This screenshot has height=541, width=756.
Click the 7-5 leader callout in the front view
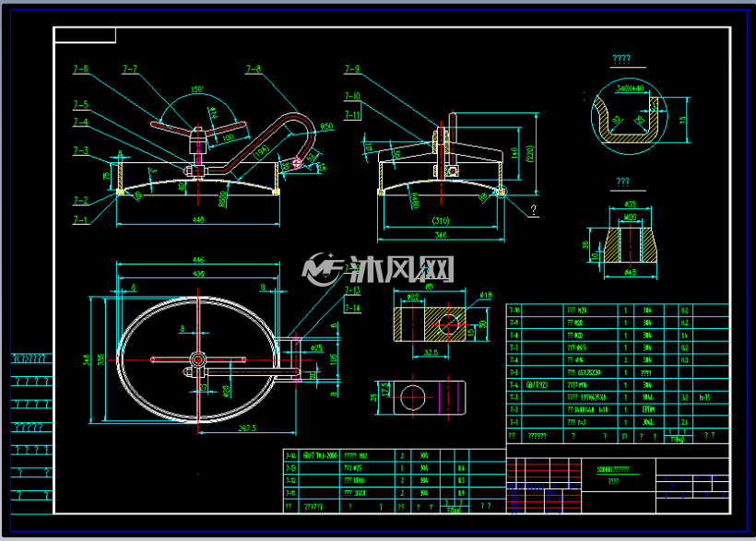coord(80,105)
